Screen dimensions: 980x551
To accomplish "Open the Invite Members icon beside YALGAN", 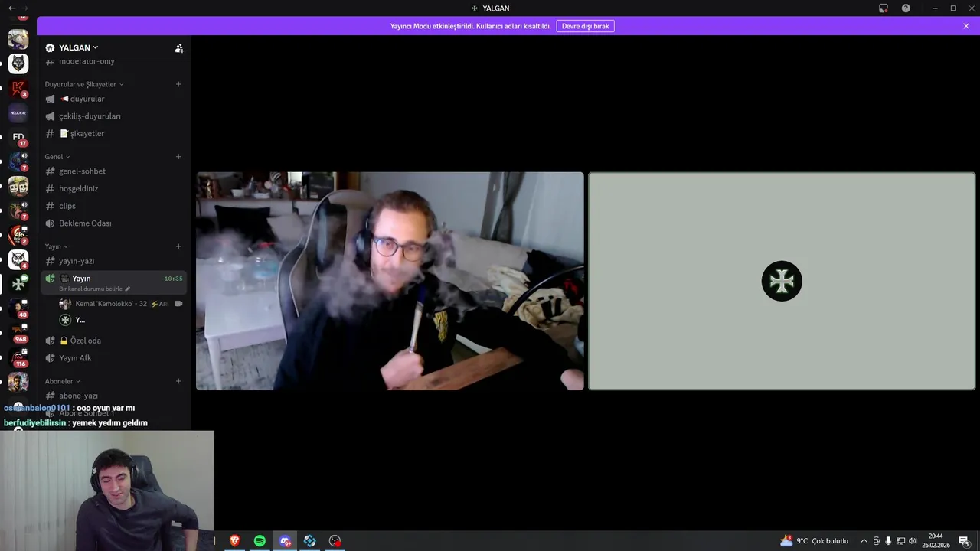I will [x=179, y=48].
